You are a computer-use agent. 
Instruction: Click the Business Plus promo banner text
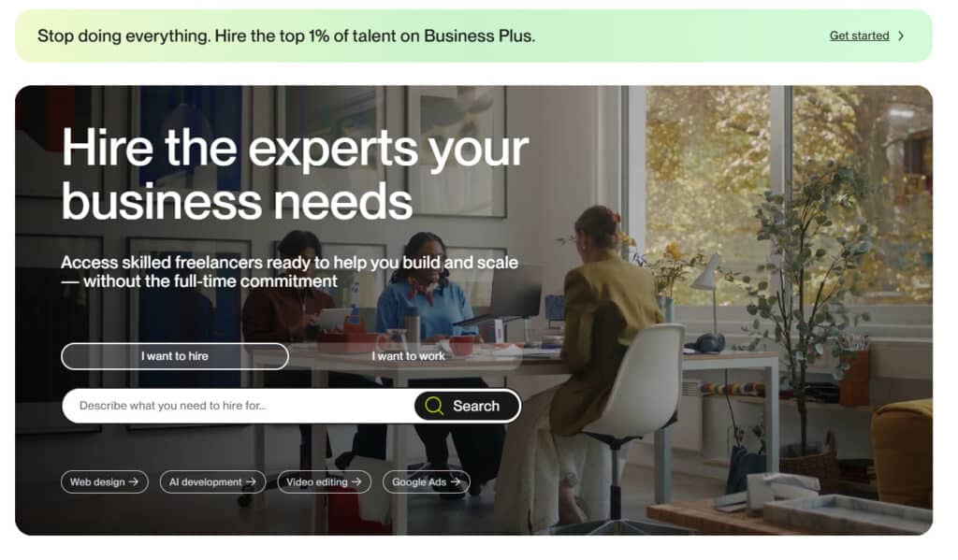point(286,36)
